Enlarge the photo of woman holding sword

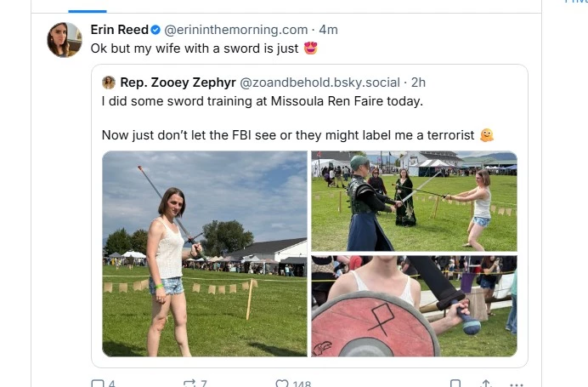205,253
